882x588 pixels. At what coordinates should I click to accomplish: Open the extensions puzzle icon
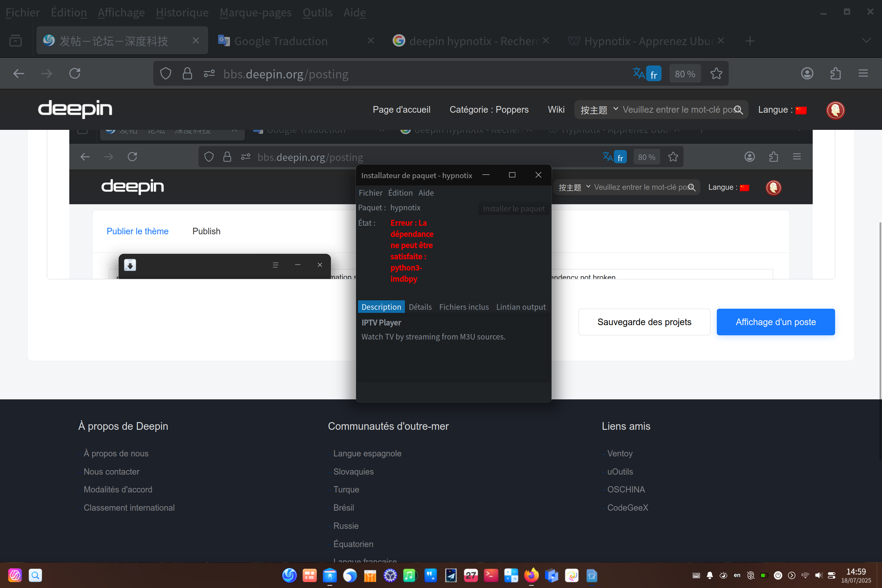coord(835,73)
